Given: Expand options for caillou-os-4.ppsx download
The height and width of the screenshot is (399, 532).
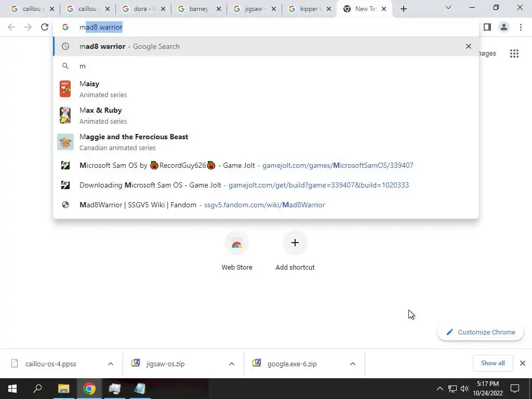Looking at the screenshot, I should (x=111, y=364).
